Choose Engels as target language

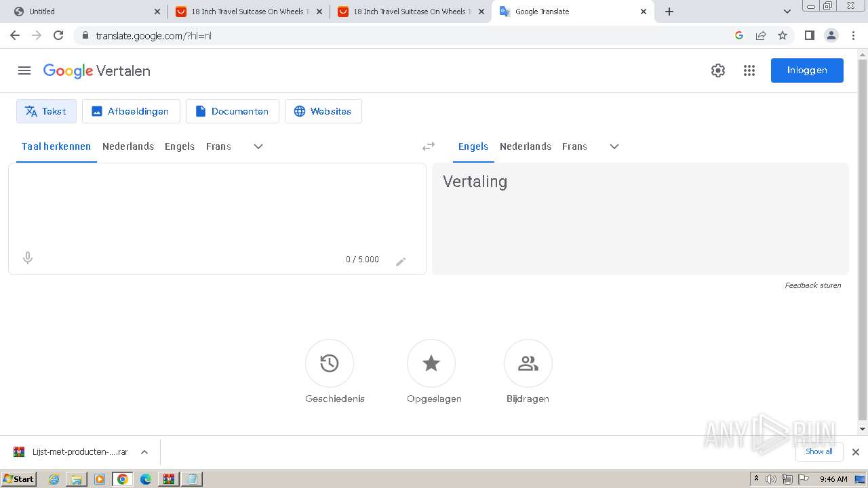click(473, 146)
